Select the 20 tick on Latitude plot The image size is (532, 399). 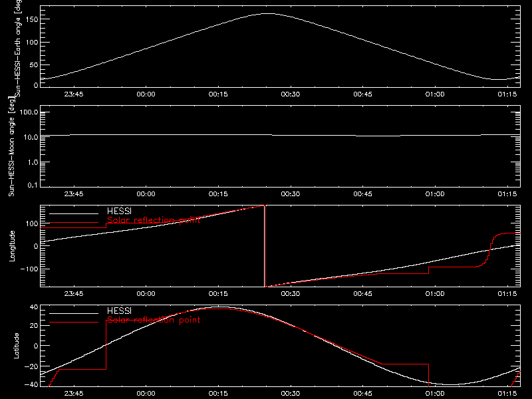click(34, 326)
